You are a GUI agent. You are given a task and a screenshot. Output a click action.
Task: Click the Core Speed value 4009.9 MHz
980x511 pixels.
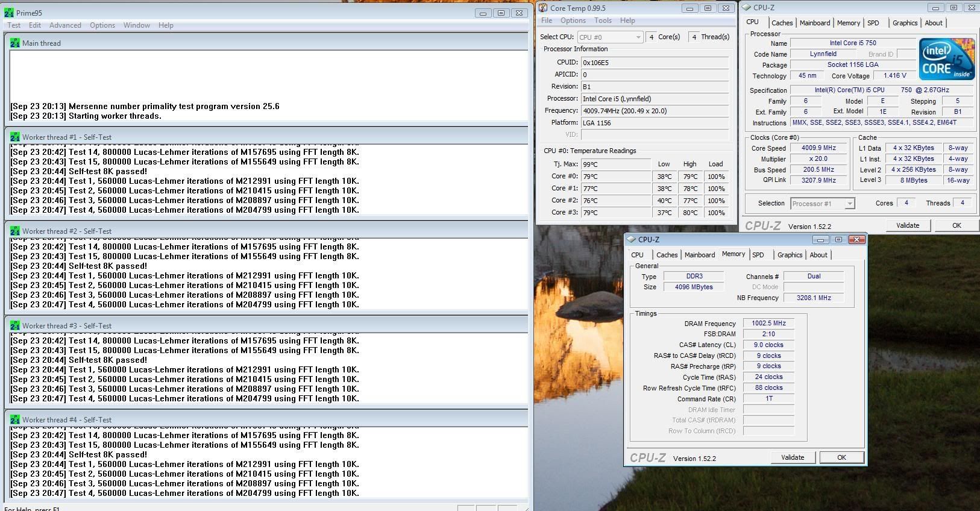click(818, 148)
